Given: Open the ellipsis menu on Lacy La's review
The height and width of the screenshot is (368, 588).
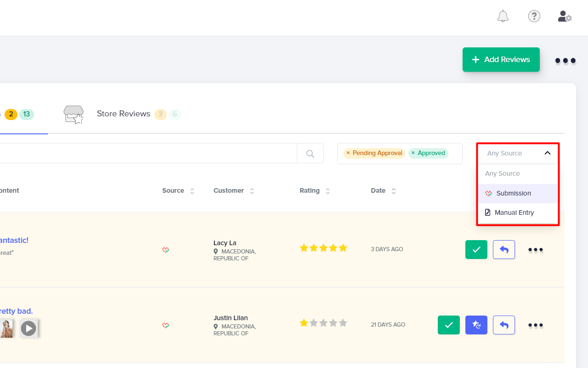Looking at the screenshot, I should (x=535, y=249).
